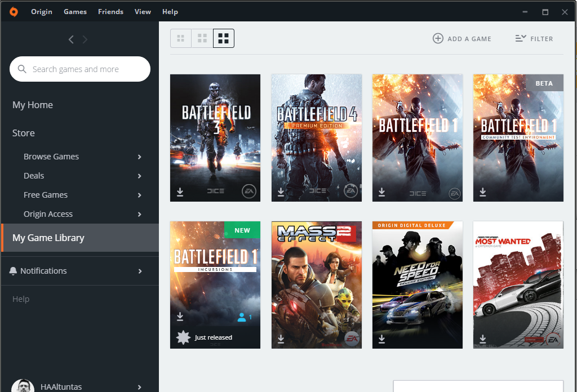577x392 pixels.
Task: Expand the Origin Access submenu arrow
Action: [140, 214]
